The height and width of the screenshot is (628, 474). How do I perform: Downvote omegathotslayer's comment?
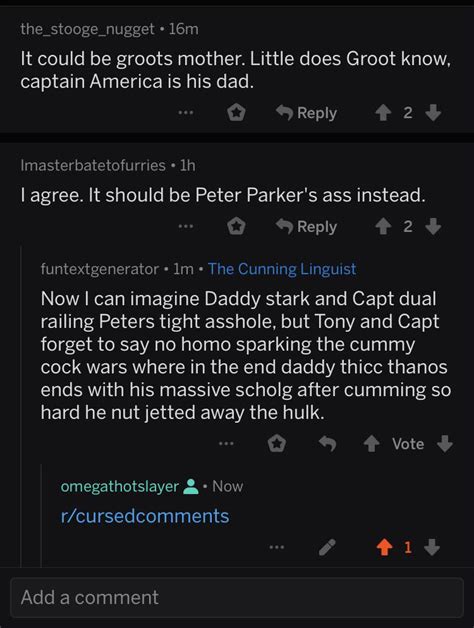[x=432, y=547]
